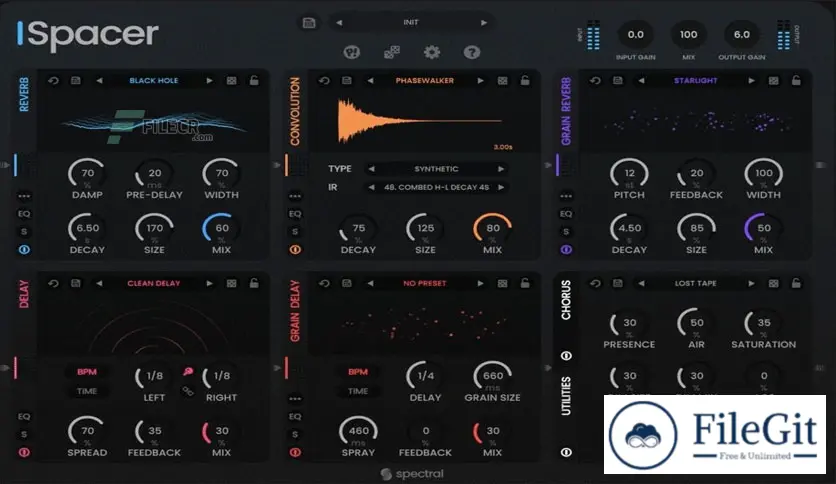The width and height of the screenshot is (836, 484).
Task: Save the Phasewalker convolution preset
Action: point(347,80)
